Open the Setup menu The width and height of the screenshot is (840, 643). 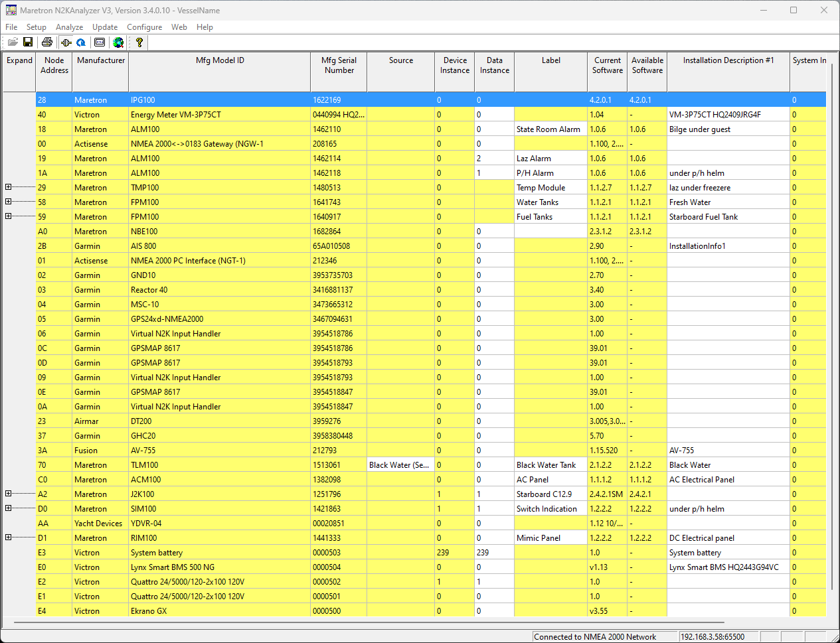pyautogui.click(x=37, y=27)
